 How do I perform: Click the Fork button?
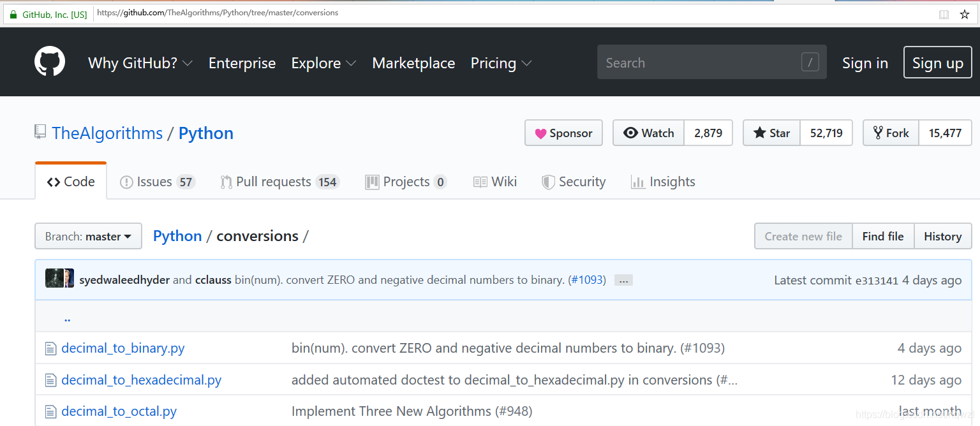click(891, 133)
